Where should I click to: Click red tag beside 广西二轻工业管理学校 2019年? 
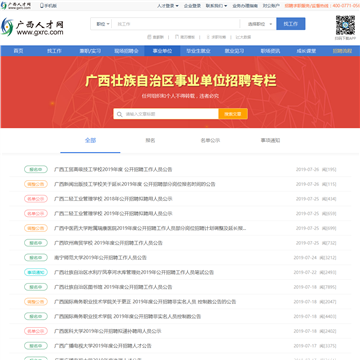click(x=36, y=213)
